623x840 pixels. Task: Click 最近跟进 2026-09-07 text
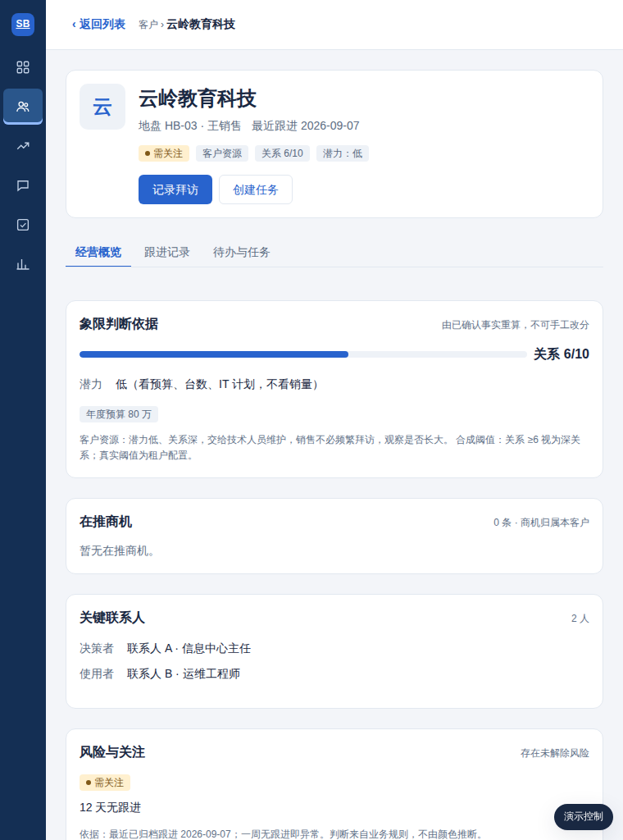point(306,126)
